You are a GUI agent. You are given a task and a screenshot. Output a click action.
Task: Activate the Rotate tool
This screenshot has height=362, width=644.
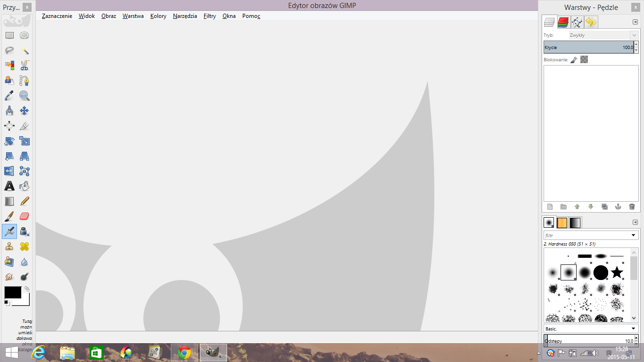click(x=9, y=141)
